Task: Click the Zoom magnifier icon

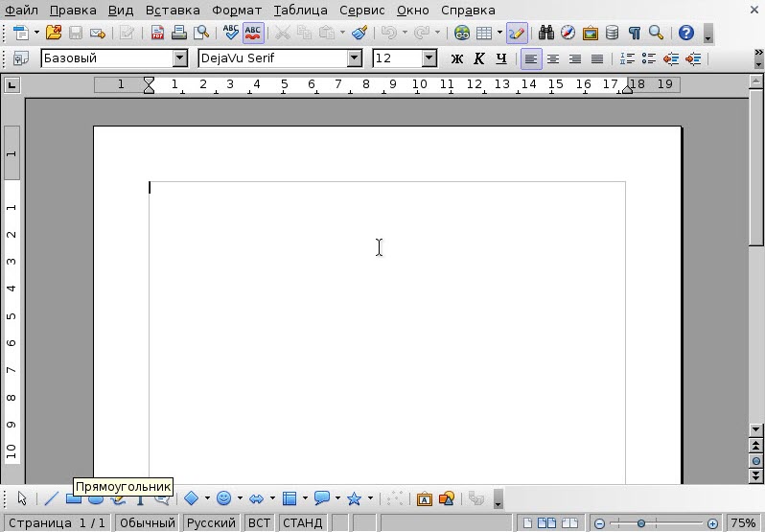Action: [x=657, y=34]
